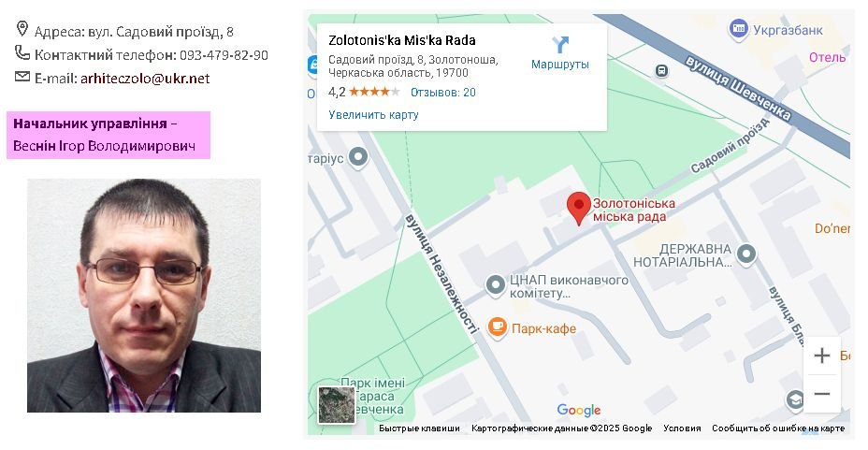The image size is (868, 450).
Task: Click the portrait photo of Веснін Ігор
Action: 144,296
